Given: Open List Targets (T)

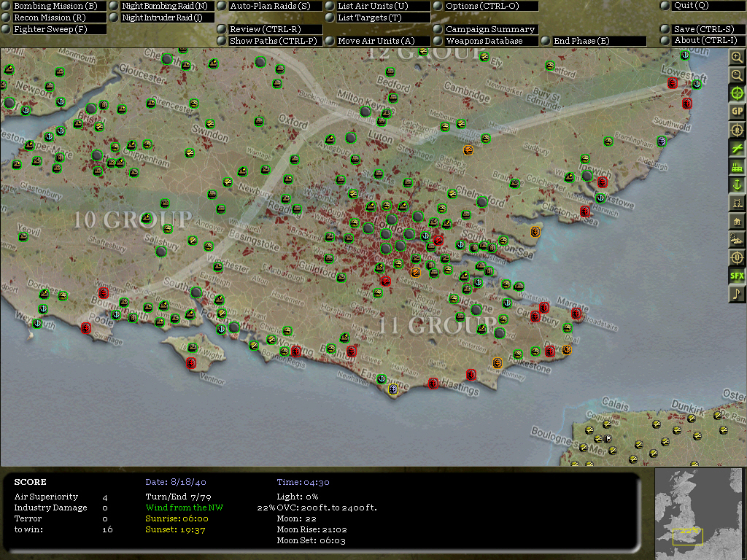Looking at the screenshot, I should click(x=379, y=17).
